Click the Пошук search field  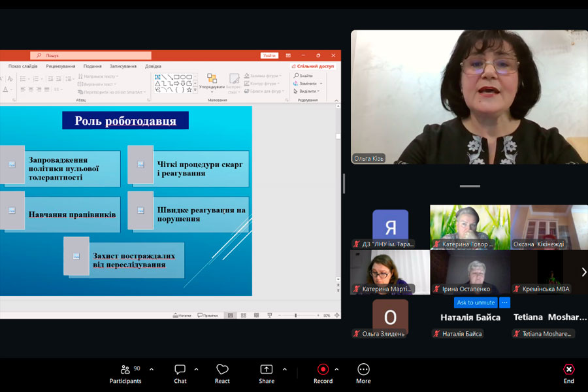90,56
